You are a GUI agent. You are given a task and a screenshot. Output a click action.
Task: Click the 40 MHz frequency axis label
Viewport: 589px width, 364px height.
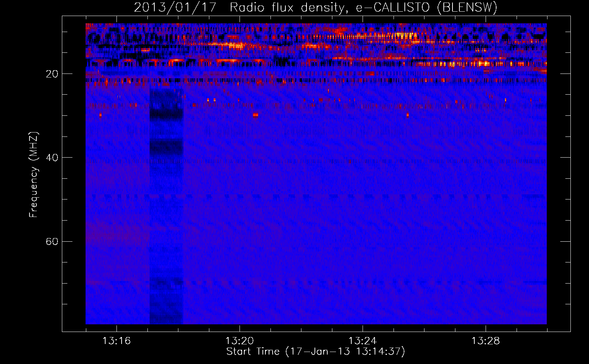52,158
